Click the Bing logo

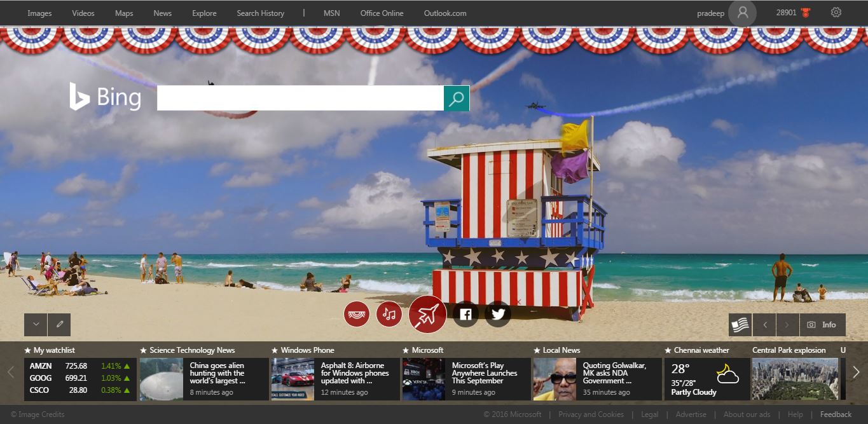[105, 97]
